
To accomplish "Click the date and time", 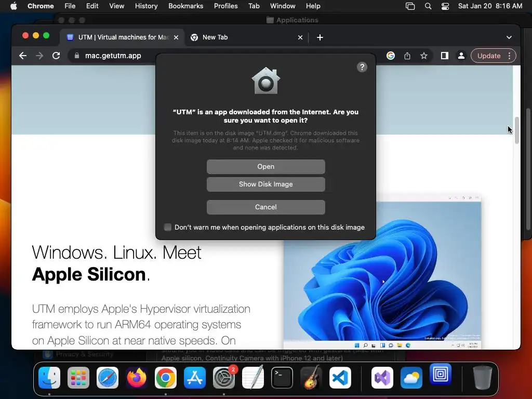I will [490, 6].
